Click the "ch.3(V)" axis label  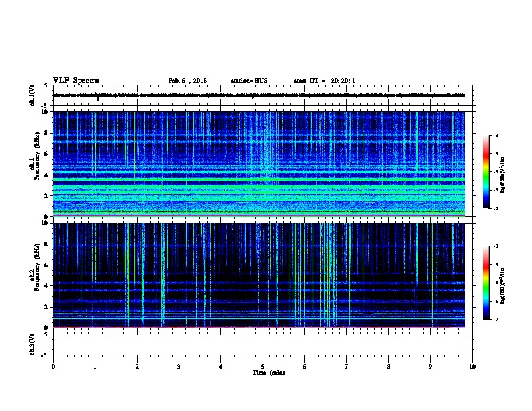click(x=32, y=345)
